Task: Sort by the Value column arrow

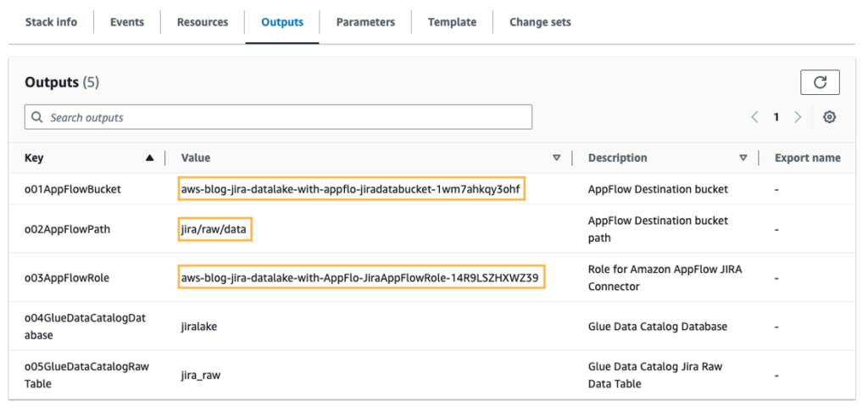Action: pyautogui.click(x=557, y=158)
